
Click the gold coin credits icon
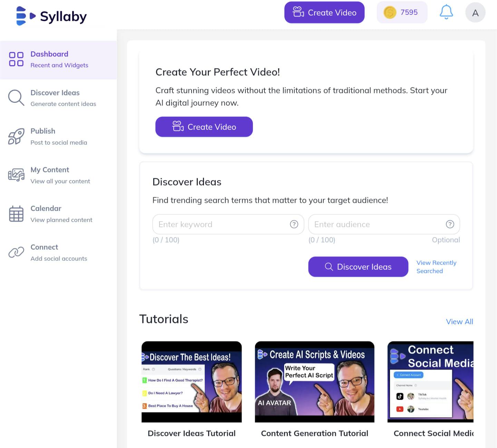pyautogui.click(x=390, y=13)
